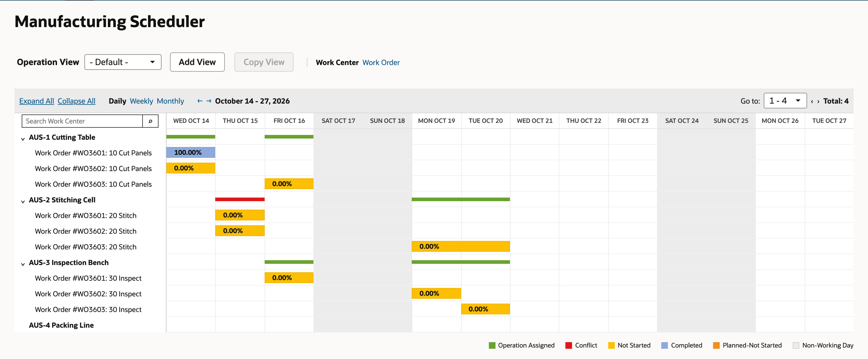
Task: Go to the next results page
Action: [x=818, y=101]
